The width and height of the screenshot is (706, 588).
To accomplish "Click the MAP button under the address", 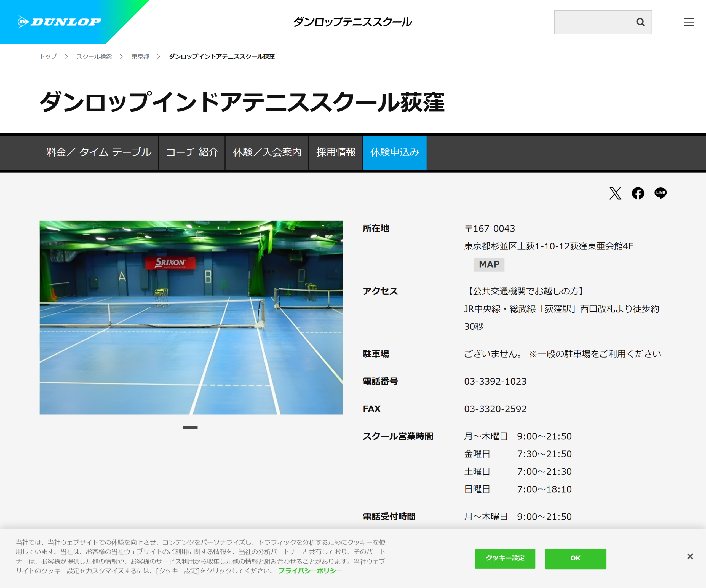I will (x=489, y=264).
